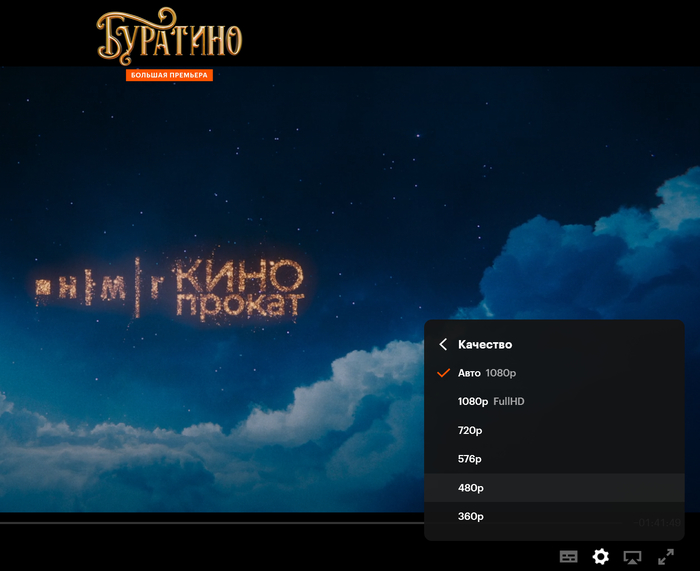Click the FullHD label in quality list
This screenshot has width=700, height=571.
coord(508,401)
